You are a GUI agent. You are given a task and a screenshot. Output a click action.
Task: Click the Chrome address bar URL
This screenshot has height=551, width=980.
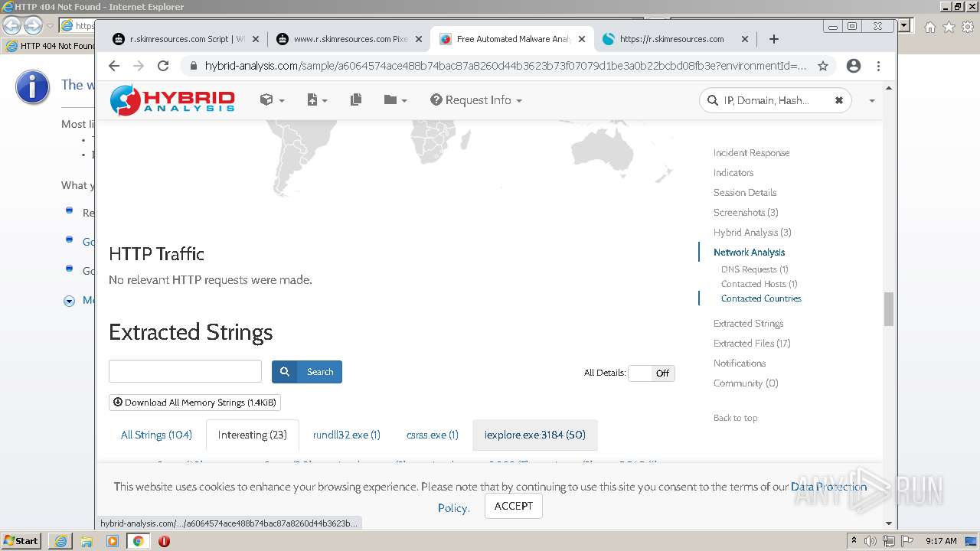505,66
